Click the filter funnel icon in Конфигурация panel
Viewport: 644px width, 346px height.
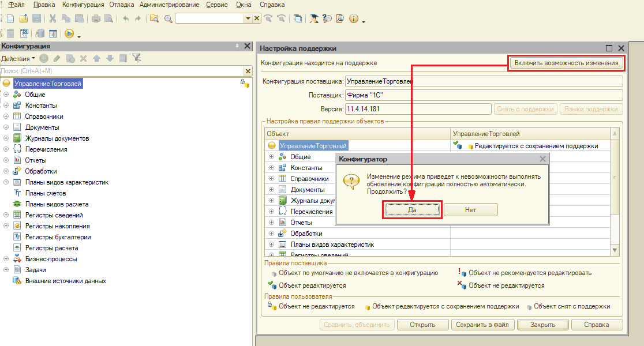(137, 58)
